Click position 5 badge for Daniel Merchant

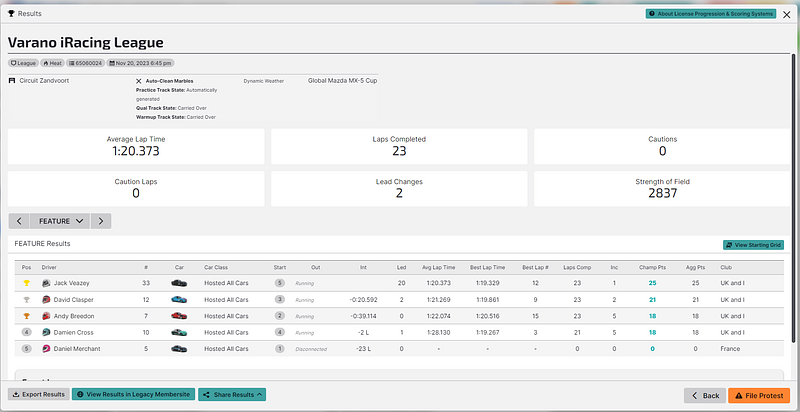[x=27, y=349]
